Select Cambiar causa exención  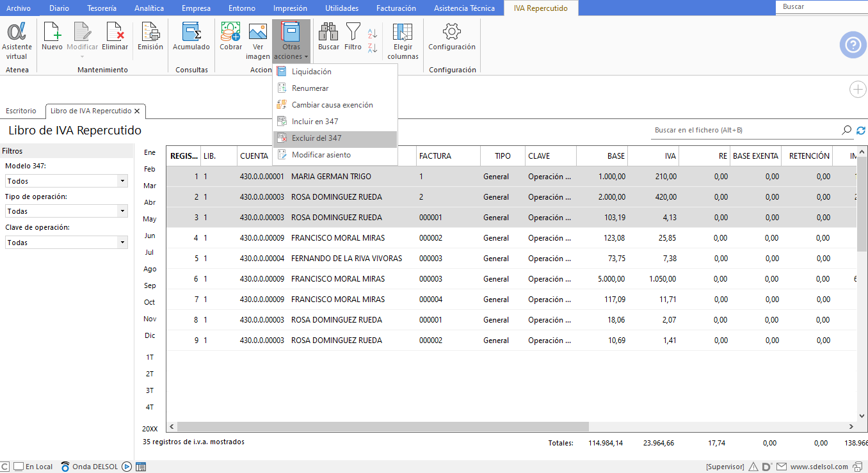pyautogui.click(x=335, y=105)
